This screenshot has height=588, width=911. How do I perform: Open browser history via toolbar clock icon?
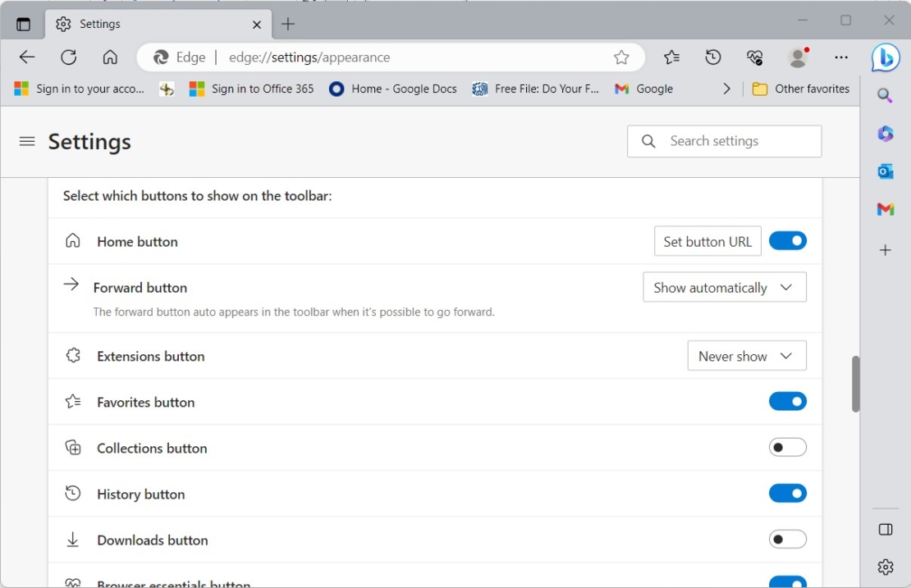pos(713,57)
